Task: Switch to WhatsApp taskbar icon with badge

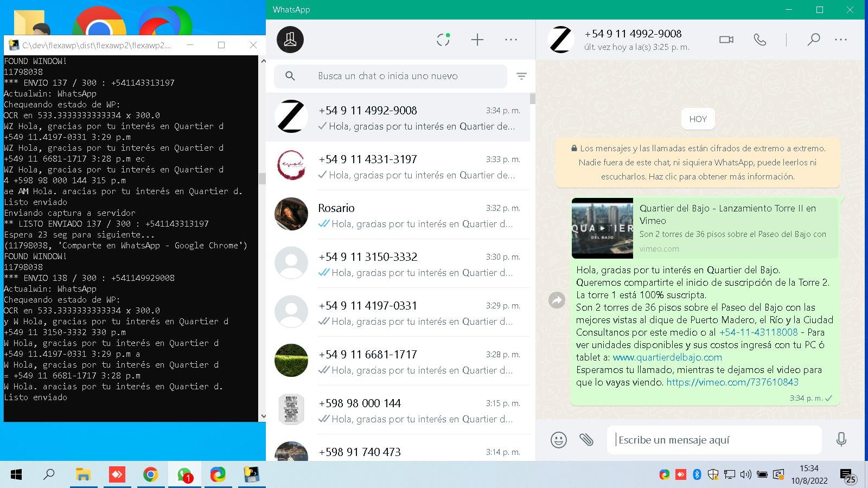Action: (184, 475)
